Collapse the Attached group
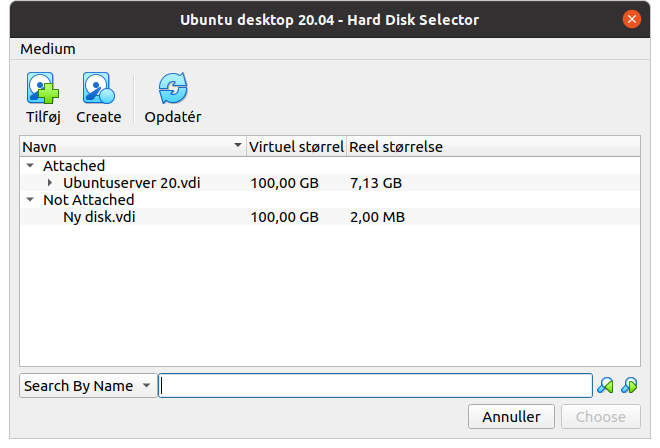The width and height of the screenshot is (660, 448). click(x=30, y=165)
